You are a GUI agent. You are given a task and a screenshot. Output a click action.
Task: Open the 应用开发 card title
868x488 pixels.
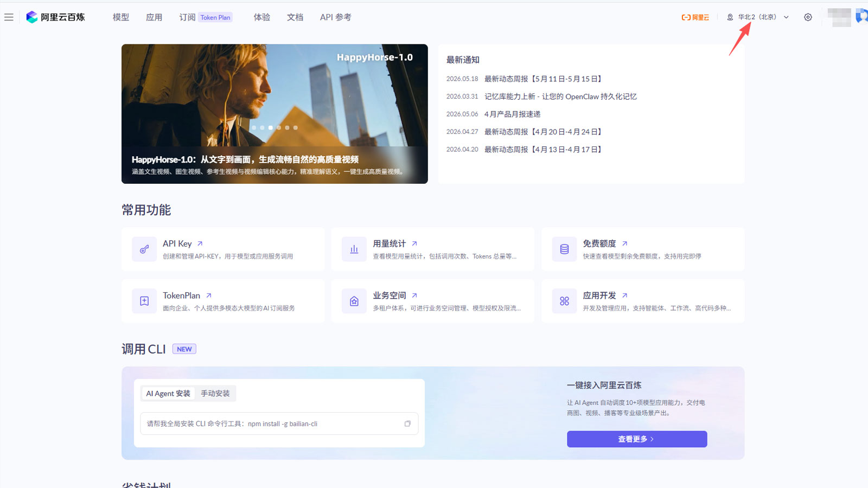[599, 296]
